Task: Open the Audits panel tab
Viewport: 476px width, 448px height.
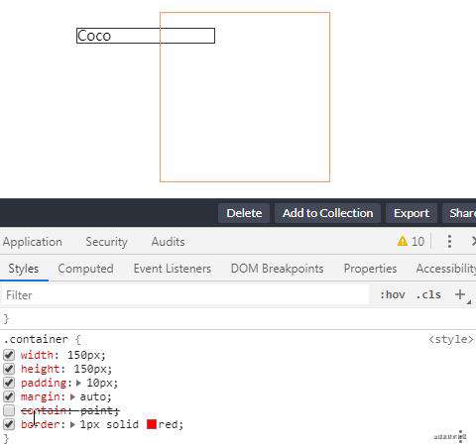Action: [x=168, y=242]
